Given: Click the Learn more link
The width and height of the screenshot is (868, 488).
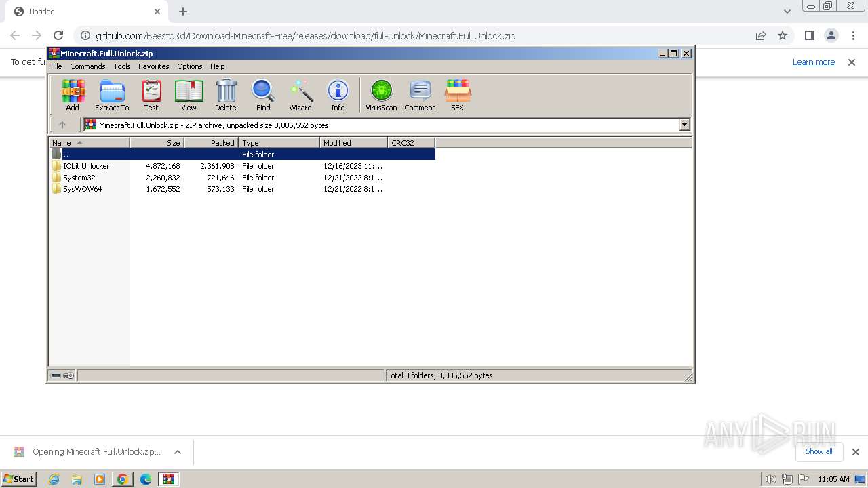Looking at the screenshot, I should click(814, 62).
